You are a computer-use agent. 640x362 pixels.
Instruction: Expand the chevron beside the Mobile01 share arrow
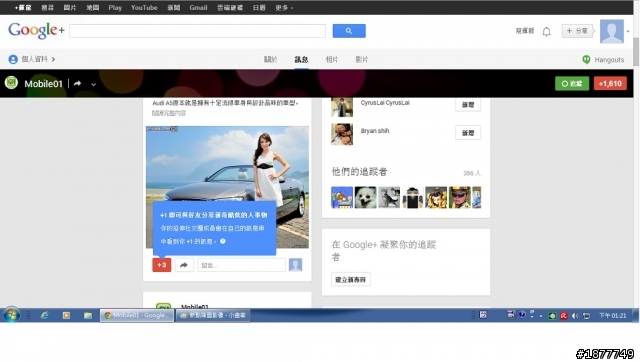click(x=93, y=84)
